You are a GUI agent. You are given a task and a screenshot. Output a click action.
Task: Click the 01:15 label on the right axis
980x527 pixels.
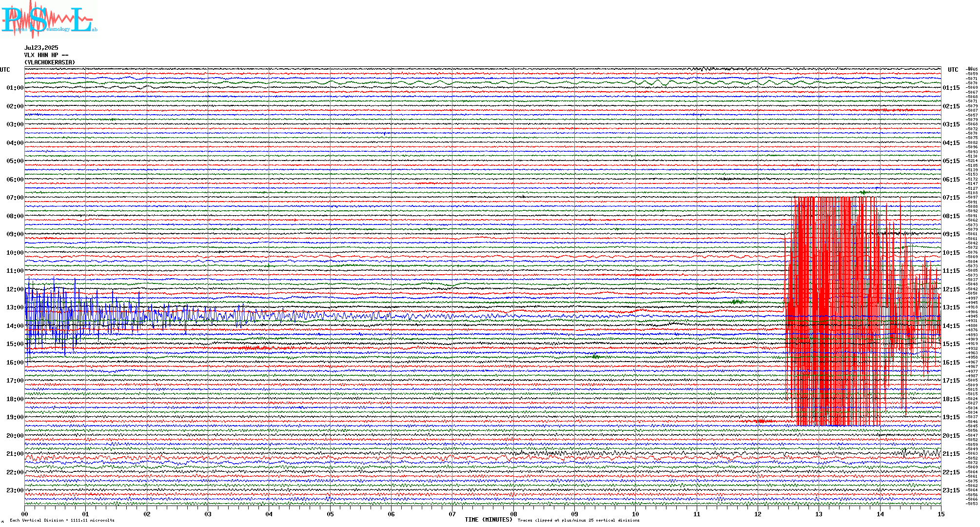(x=951, y=88)
